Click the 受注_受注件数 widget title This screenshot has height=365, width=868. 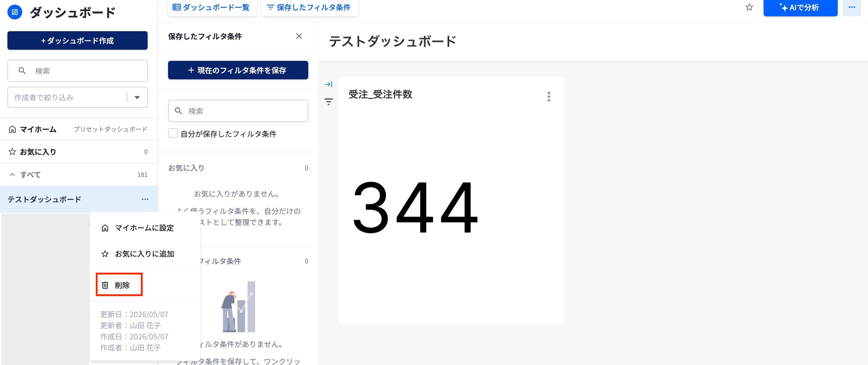point(380,94)
